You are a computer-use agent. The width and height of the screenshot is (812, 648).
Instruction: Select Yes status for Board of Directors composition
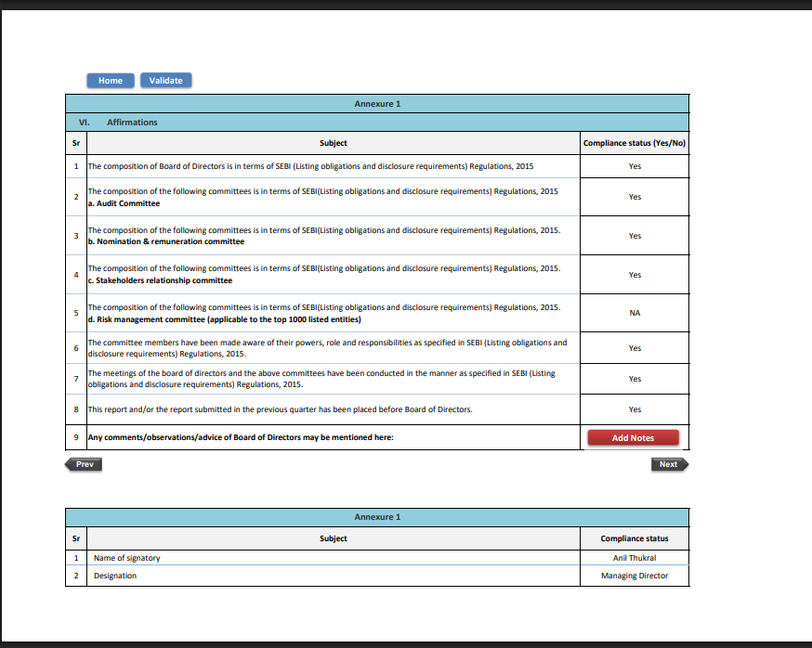click(635, 166)
